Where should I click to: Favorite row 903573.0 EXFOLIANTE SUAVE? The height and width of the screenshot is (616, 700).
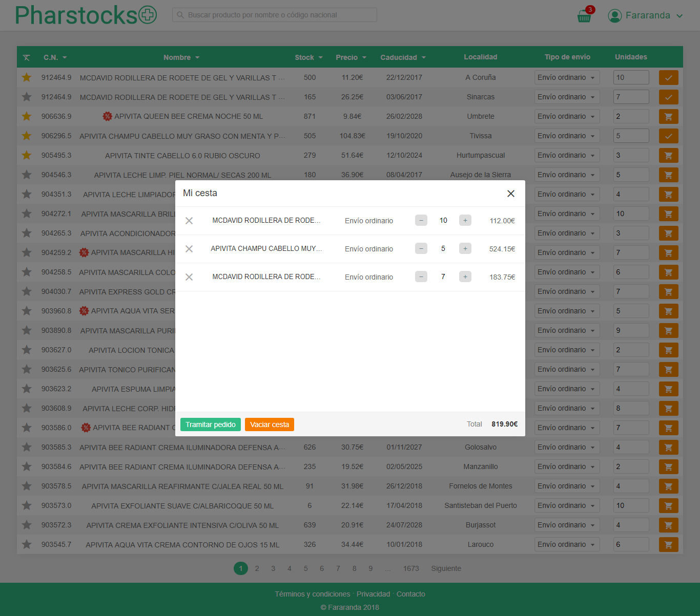pyautogui.click(x=27, y=505)
